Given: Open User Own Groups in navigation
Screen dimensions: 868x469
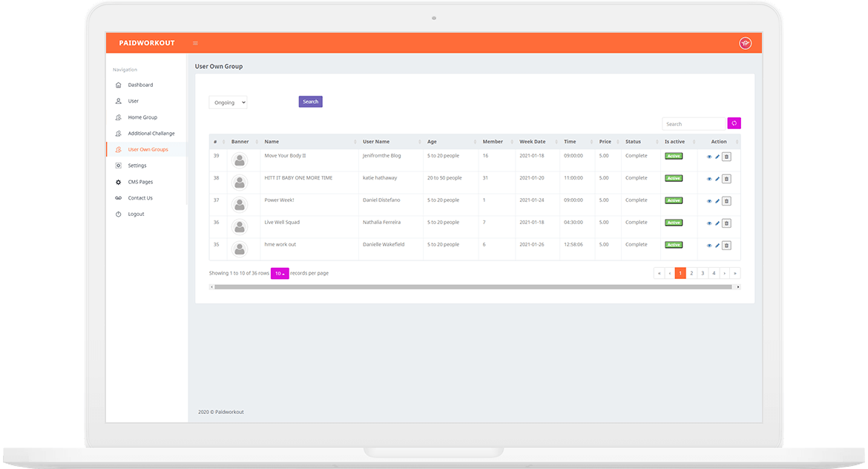Looking at the screenshot, I should 148,149.
